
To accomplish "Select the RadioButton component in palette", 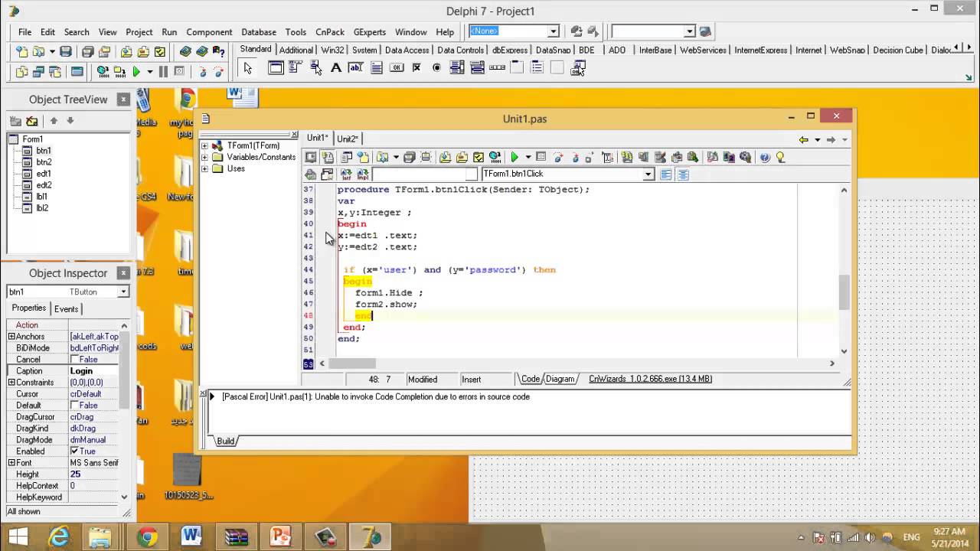I will coord(436,68).
